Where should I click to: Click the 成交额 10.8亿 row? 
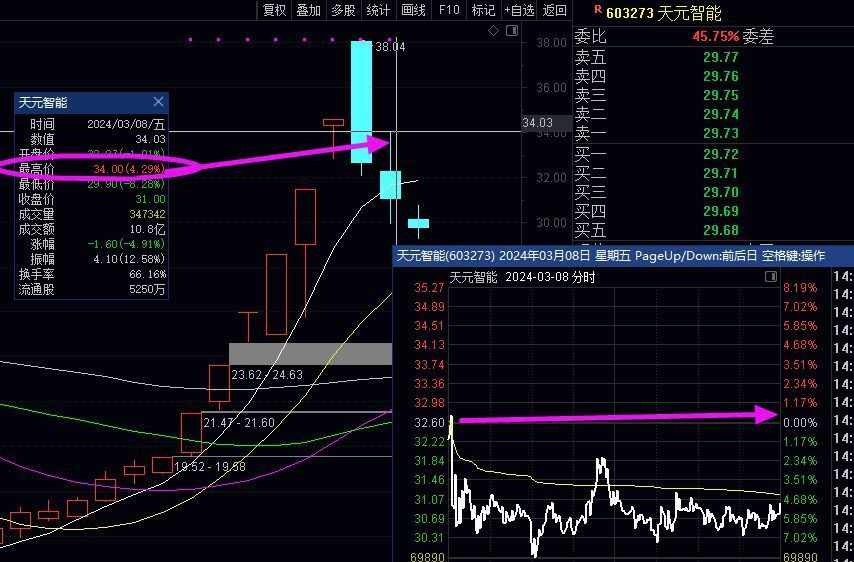[92, 229]
